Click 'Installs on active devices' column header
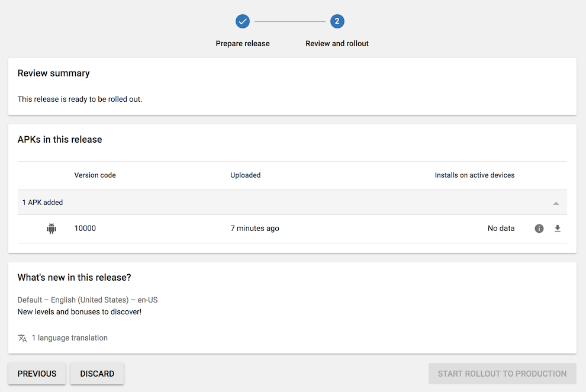Screen dimensions: 586x392 (474, 175)
